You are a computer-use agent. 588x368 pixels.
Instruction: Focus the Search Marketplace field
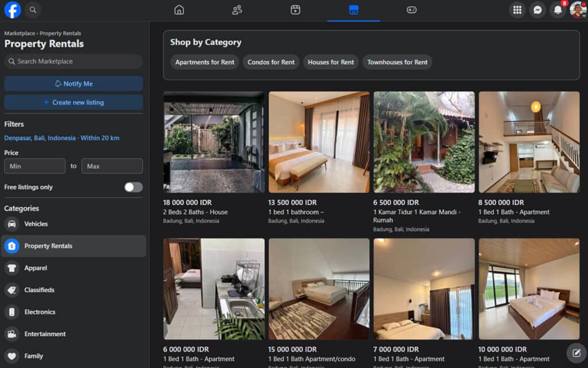tap(73, 61)
